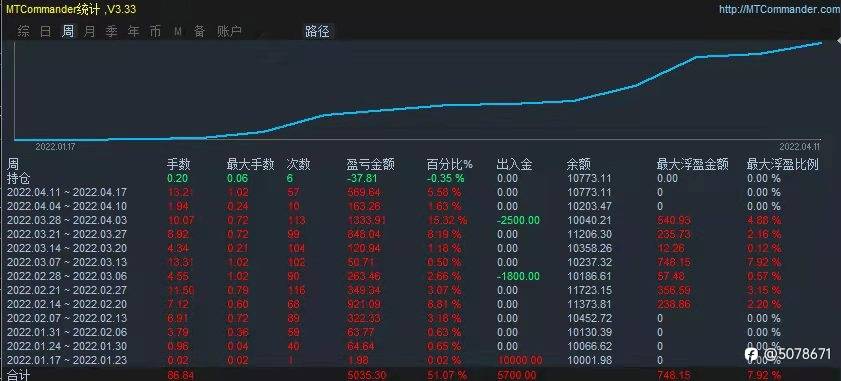Click the 百分比% column header
Image resolution: width=841 pixels, height=381 pixels.
(449, 165)
